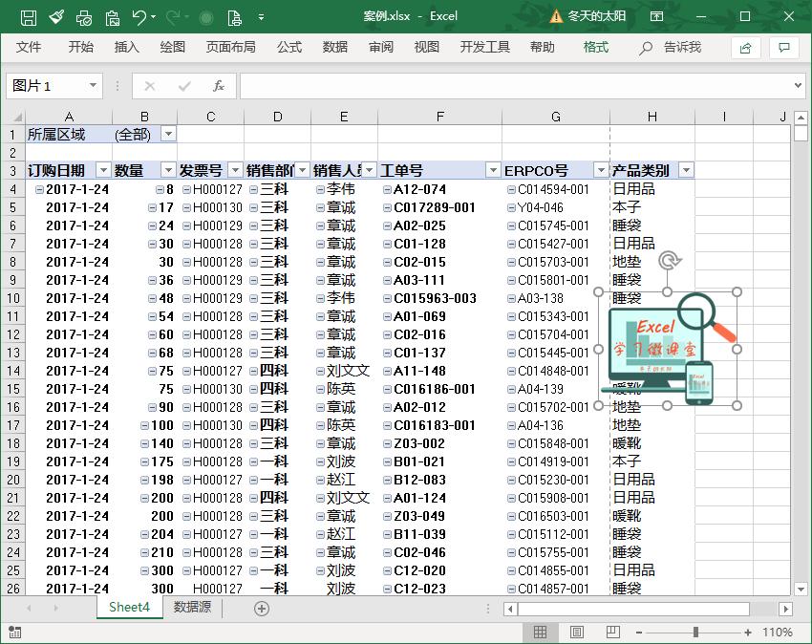Screen dimensions: 812x644
Task: Click the Redo icon
Action: tap(175, 17)
